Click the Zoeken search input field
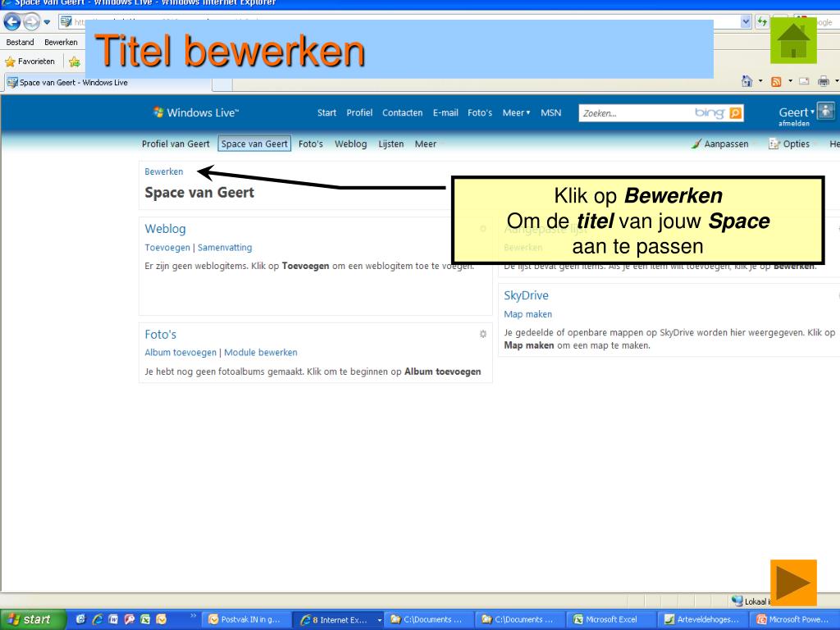This screenshot has height=630, width=840. click(636, 113)
